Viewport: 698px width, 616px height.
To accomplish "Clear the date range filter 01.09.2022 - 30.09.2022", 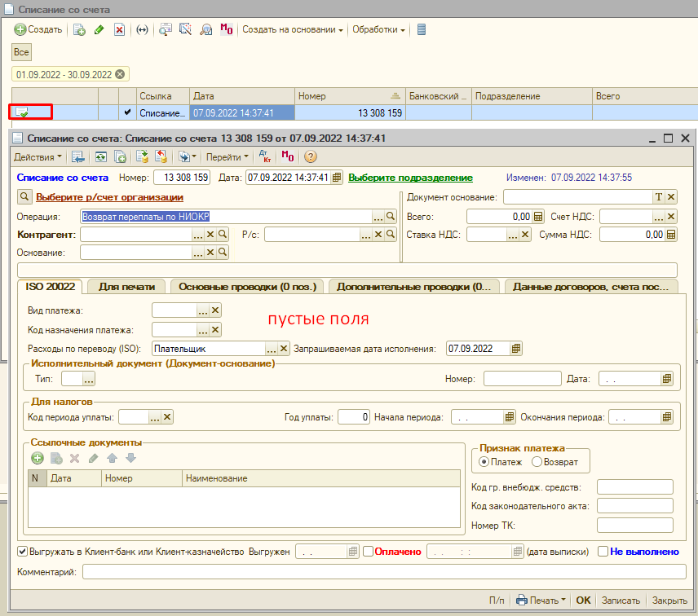I will pos(121,74).
